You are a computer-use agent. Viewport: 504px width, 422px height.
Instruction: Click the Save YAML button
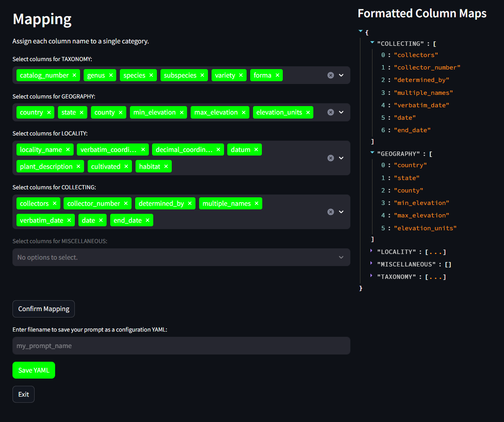(34, 370)
